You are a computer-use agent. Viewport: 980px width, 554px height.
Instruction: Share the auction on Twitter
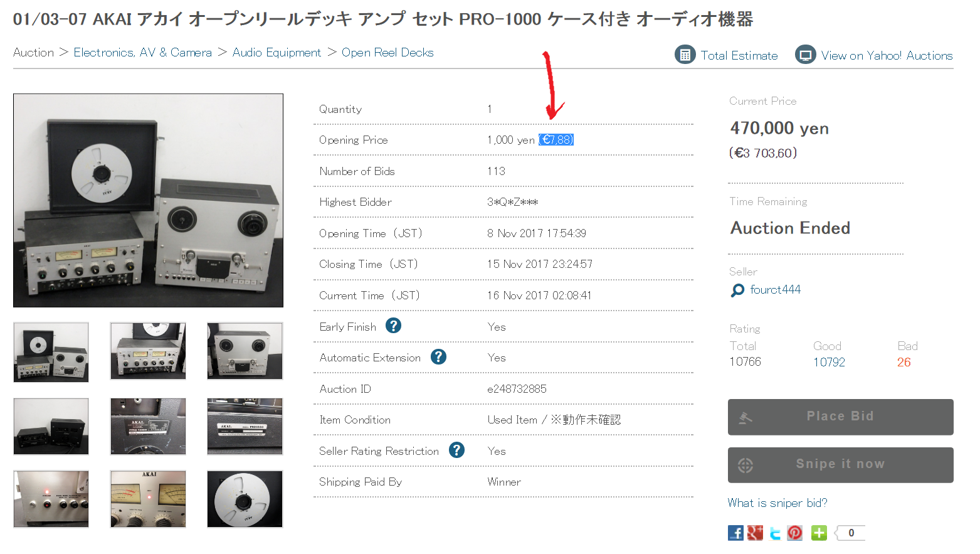coord(776,533)
